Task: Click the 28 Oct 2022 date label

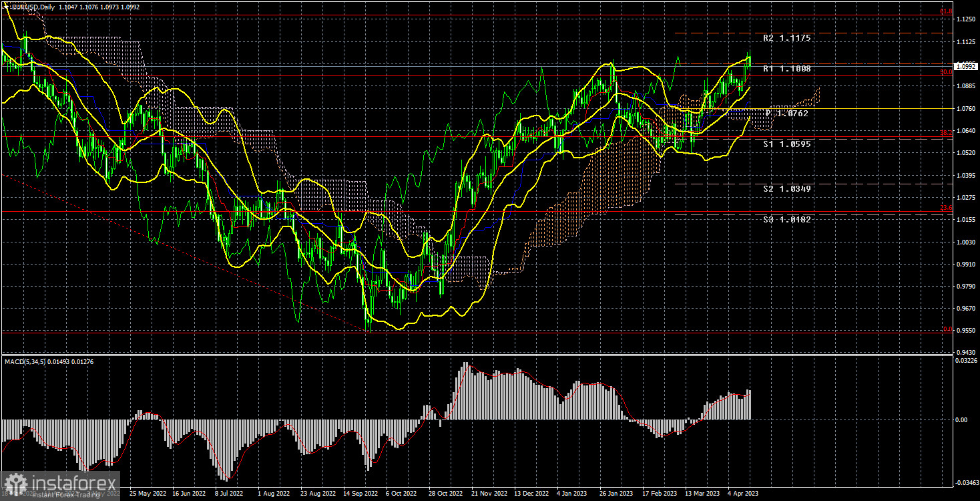Action: point(445,493)
